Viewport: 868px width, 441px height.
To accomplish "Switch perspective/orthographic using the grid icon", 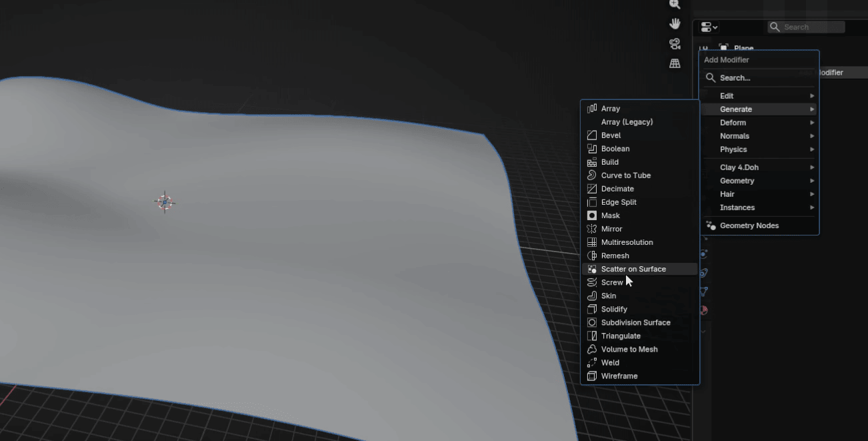I will pyautogui.click(x=675, y=63).
